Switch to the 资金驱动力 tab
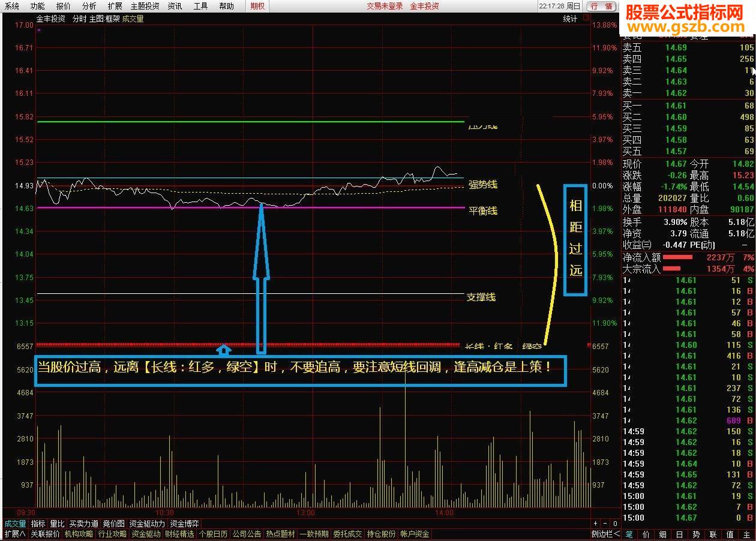The image size is (756, 541). (147, 524)
